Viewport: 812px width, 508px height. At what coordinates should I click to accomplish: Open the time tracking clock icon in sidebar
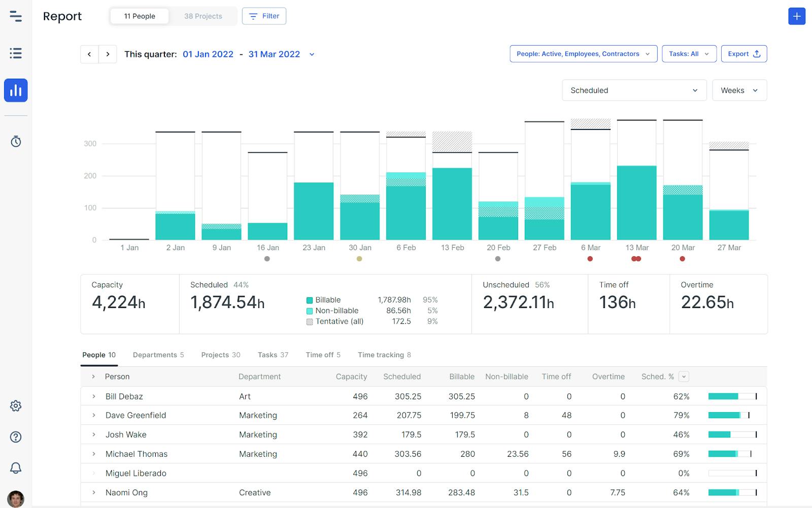(16, 142)
